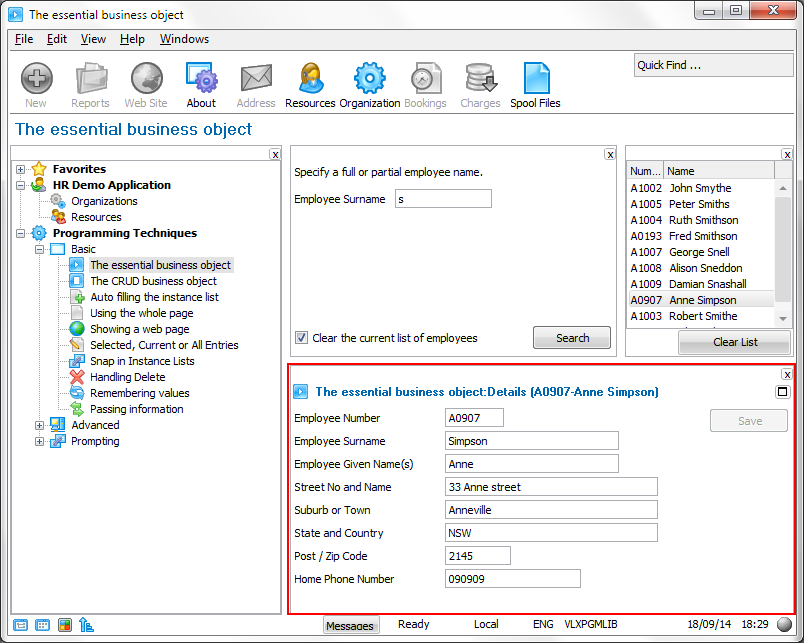
Task: Click the Passing information arrows icon
Action: tap(77, 409)
